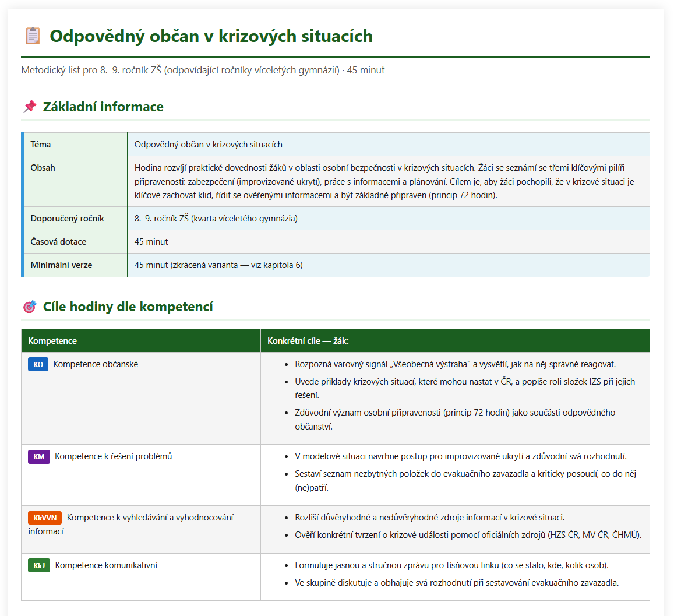Screen dimensions: 674x616
Task: Click the purple KM competence badge
Action: [x=39, y=456]
